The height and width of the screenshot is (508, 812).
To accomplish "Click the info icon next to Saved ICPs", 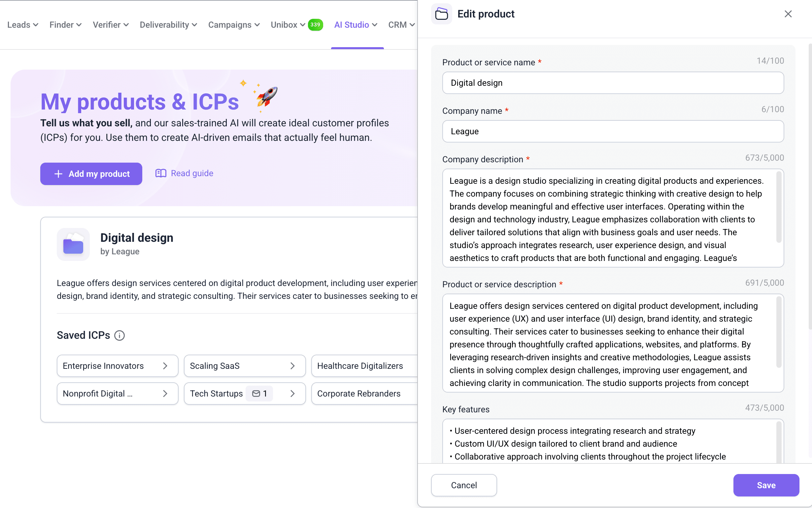I will tap(119, 335).
